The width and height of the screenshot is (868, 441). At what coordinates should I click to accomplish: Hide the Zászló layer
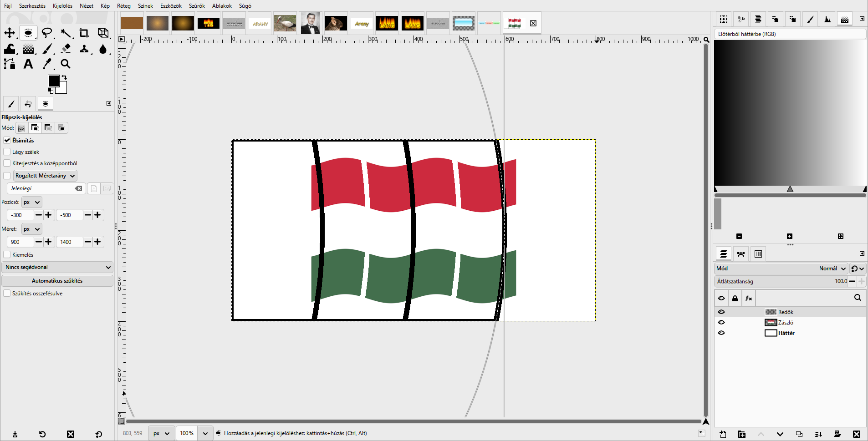point(721,322)
